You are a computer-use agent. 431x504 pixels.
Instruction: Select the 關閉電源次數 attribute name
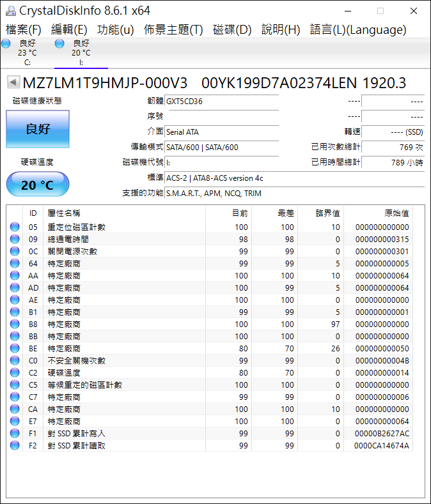(72, 251)
